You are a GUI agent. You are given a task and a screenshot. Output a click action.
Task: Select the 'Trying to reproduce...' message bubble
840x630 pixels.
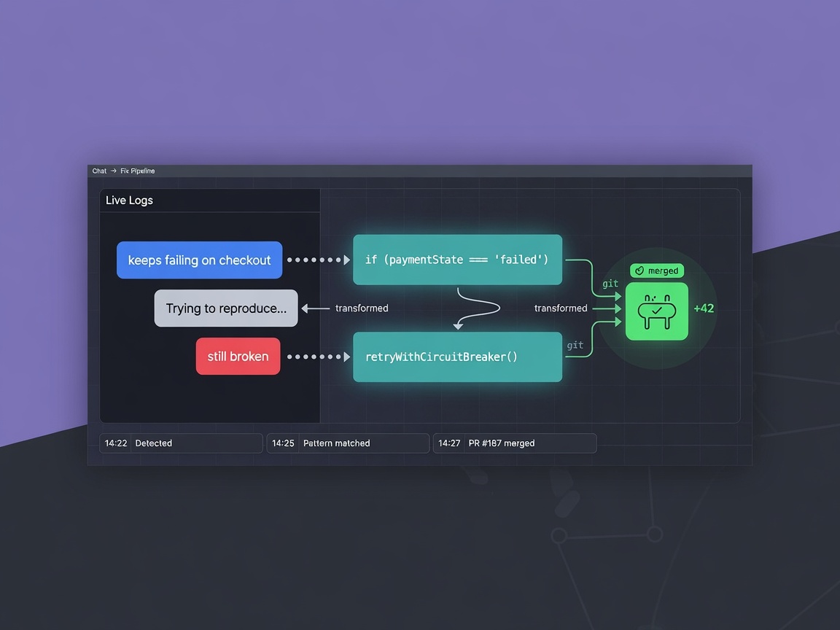click(226, 308)
